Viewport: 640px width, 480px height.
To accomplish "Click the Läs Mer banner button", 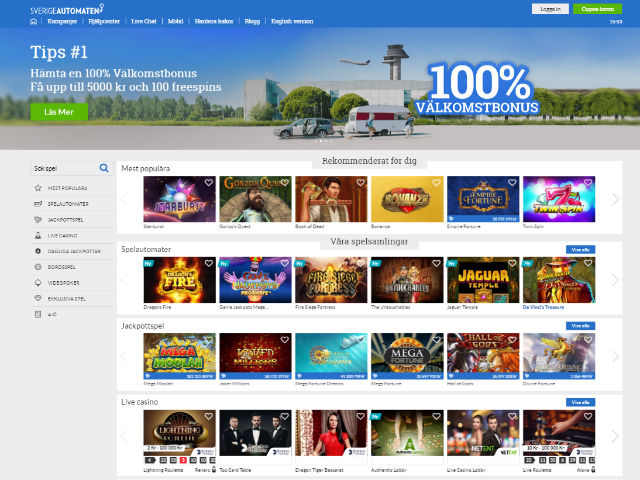I will click(x=59, y=112).
